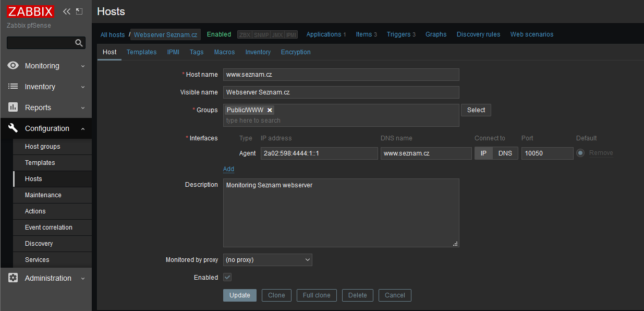Open the Monitored by proxy dropdown
Screen dimensions: 644x311
pos(268,259)
